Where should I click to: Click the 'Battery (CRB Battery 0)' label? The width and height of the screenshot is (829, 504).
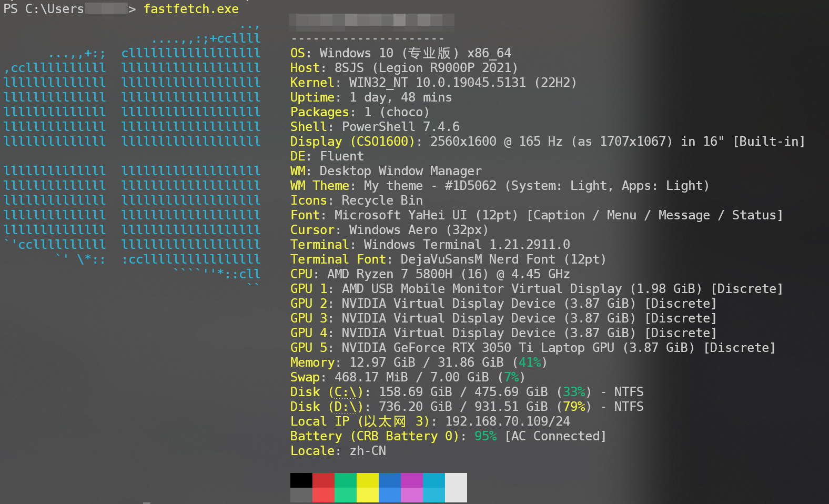point(375,436)
